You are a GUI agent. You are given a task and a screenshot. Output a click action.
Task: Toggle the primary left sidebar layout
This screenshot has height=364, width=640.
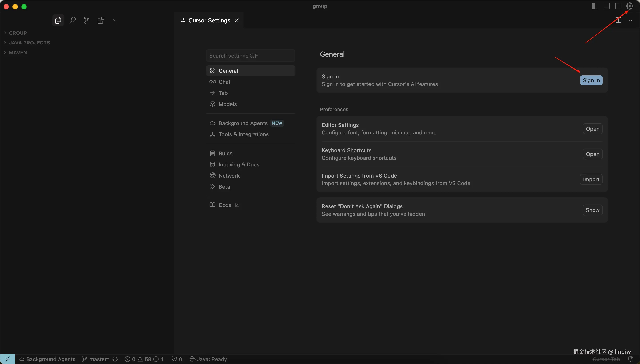click(595, 6)
